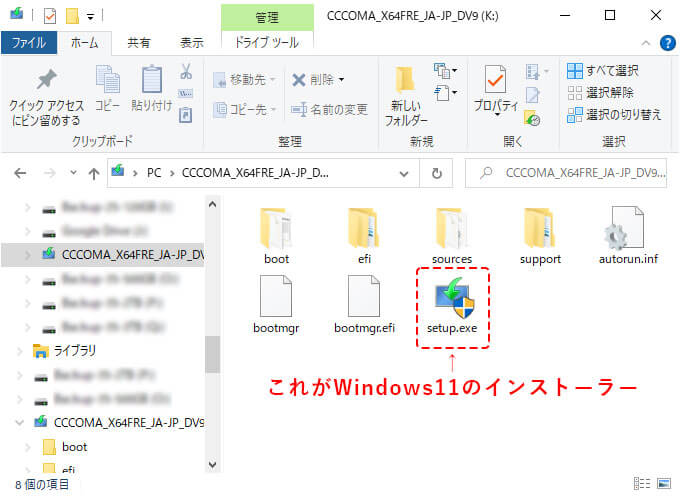Select the setup.exe installer icon
680x497 pixels.
click(x=454, y=298)
